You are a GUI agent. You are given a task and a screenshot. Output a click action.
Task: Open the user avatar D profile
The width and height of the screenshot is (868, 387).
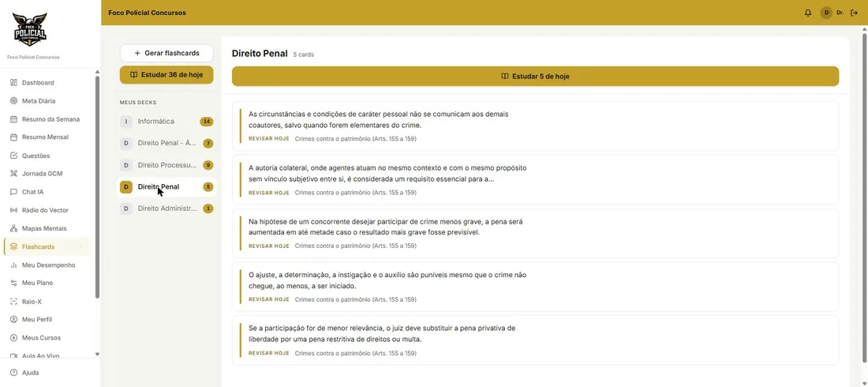[826, 13]
